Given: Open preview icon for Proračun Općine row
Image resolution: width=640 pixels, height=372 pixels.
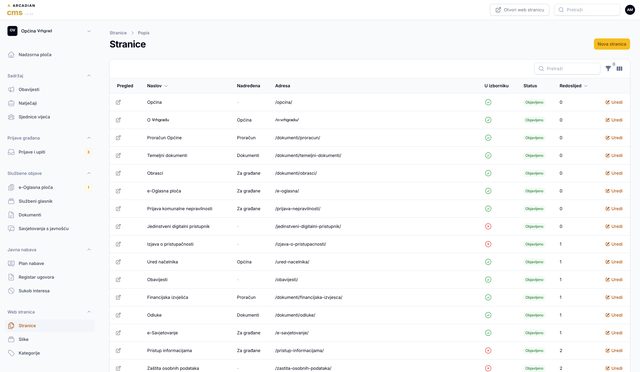Looking at the screenshot, I should (118, 138).
